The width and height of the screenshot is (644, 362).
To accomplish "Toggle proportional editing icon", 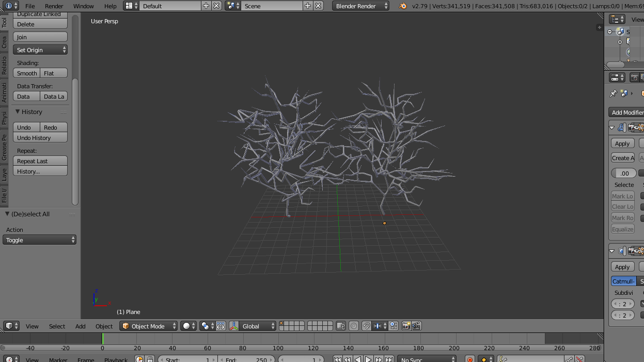I will pos(354,326).
